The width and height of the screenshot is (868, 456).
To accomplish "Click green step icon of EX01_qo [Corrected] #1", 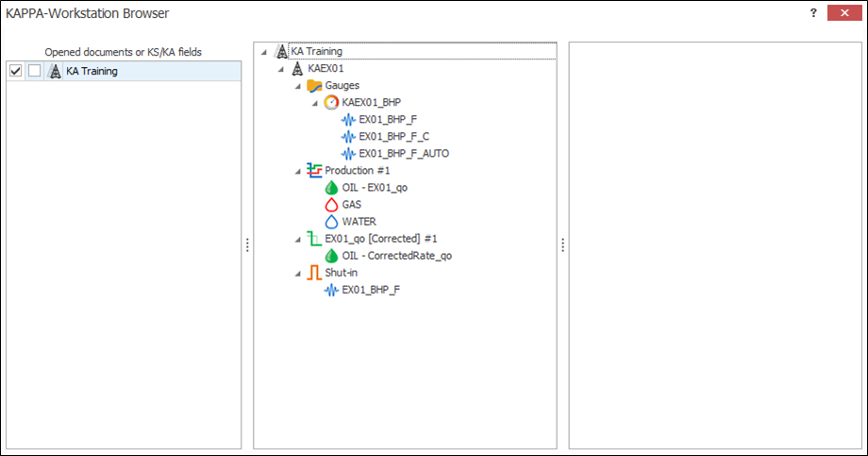I will coord(314,239).
